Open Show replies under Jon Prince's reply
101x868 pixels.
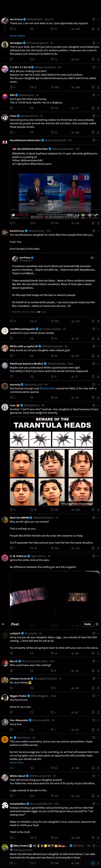[x=17, y=36]
